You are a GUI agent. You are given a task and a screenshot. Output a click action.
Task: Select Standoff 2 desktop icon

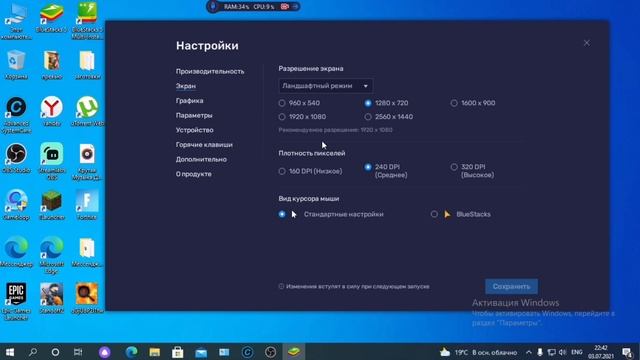tap(51, 298)
